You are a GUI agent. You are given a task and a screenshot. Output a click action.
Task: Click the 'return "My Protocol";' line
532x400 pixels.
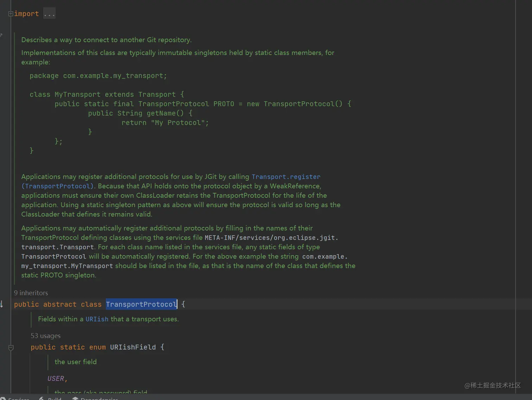tap(165, 123)
